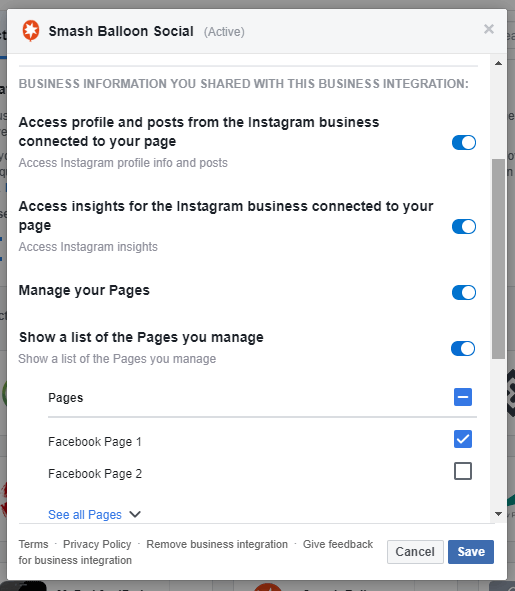
Task: Click the chevron next to See all Pages
Action: click(x=135, y=514)
